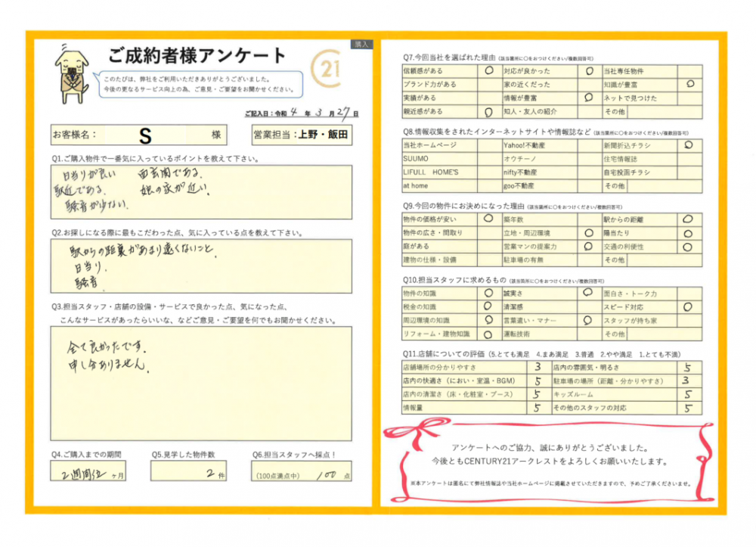The image size is (756, 547).
Task: Click the Q1 handwritten answer box
Action: click(201, 189)
